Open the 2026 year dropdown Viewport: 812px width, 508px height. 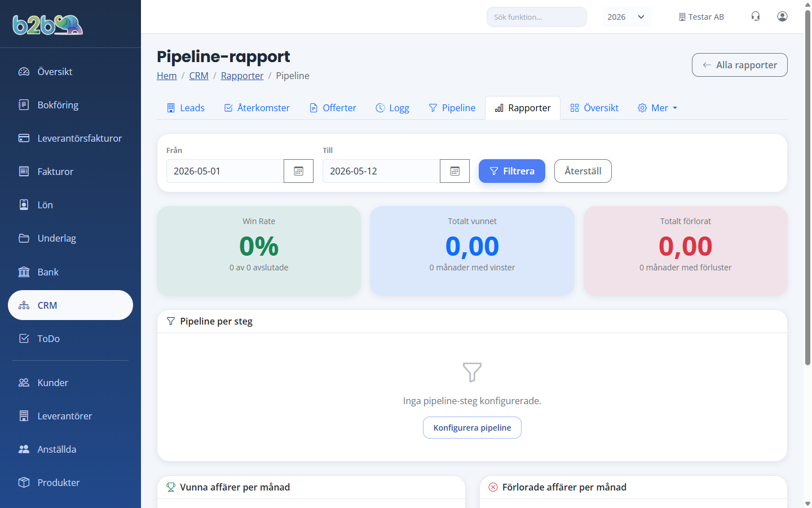click(x=627, y=17)
